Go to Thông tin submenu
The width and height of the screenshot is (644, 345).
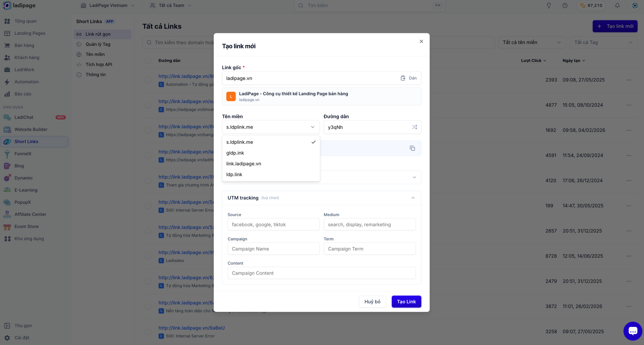(x=96, y=75)
